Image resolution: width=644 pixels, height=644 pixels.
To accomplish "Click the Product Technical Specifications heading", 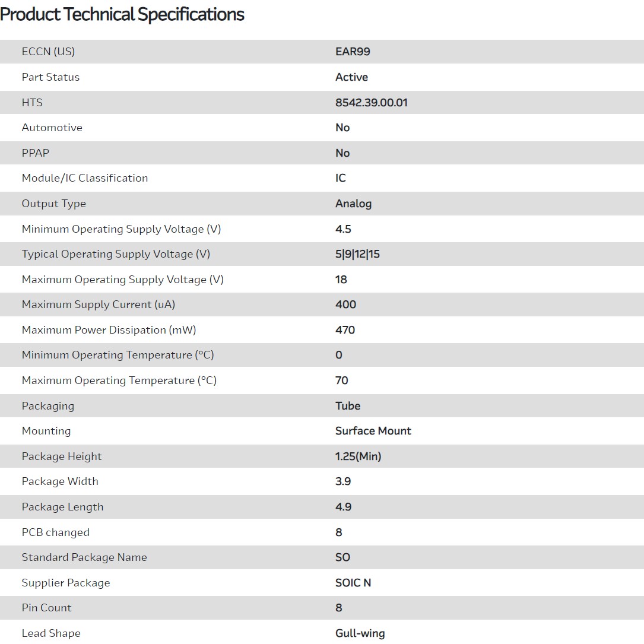I will click(122, 14).
